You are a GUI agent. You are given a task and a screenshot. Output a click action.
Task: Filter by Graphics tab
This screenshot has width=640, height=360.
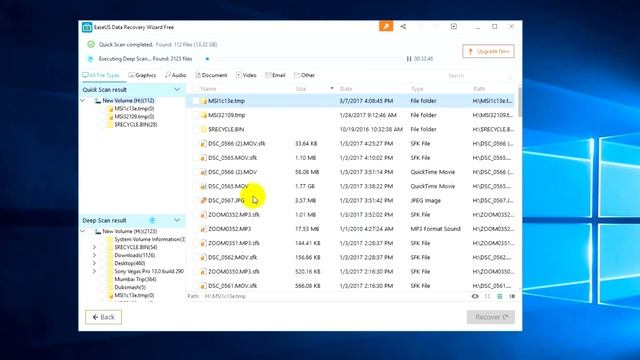[x=142, y=75]
